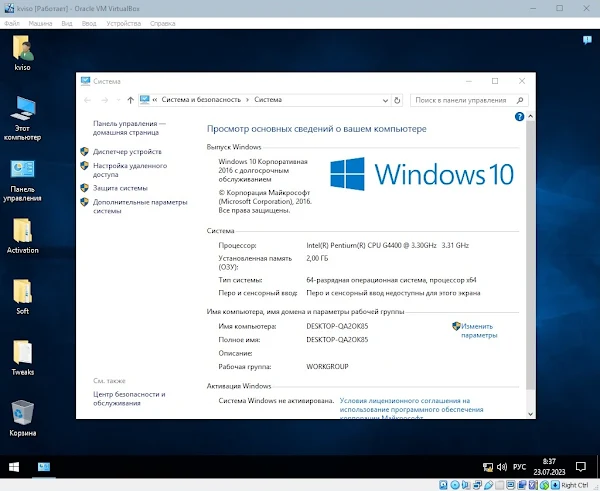Expand chevron after Система и безопасность
Screen dimensions: 600x491
click(248, 100)
